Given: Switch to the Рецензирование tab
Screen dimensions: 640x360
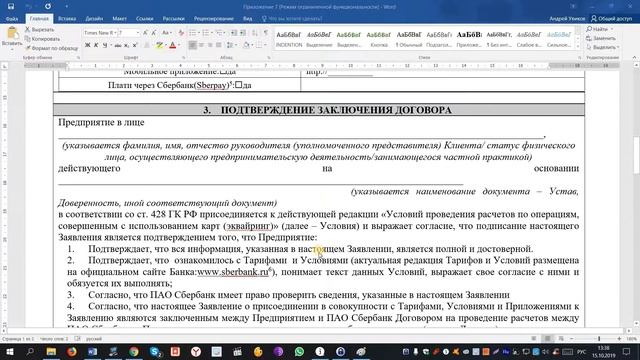Looking at the screenshot, I should (x=214, y=19).
